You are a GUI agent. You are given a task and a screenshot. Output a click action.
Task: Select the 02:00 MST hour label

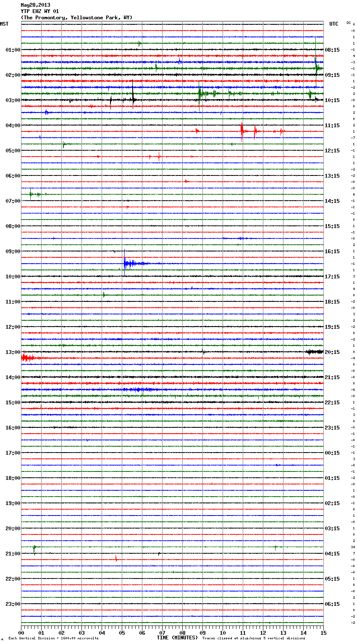pos(13,75)
